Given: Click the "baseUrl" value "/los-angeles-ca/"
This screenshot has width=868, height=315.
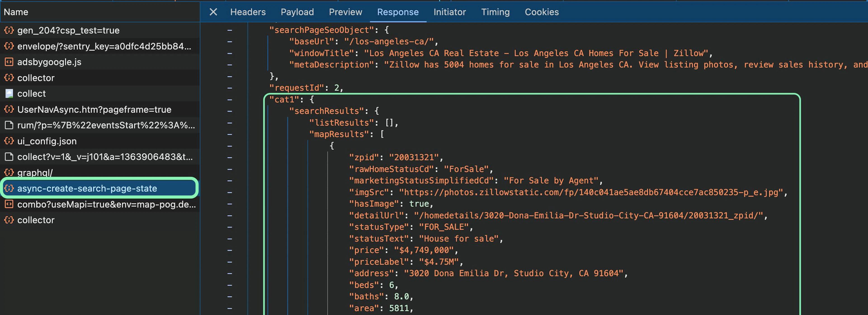Looking at the screenshot, I should tap(389, 42).
